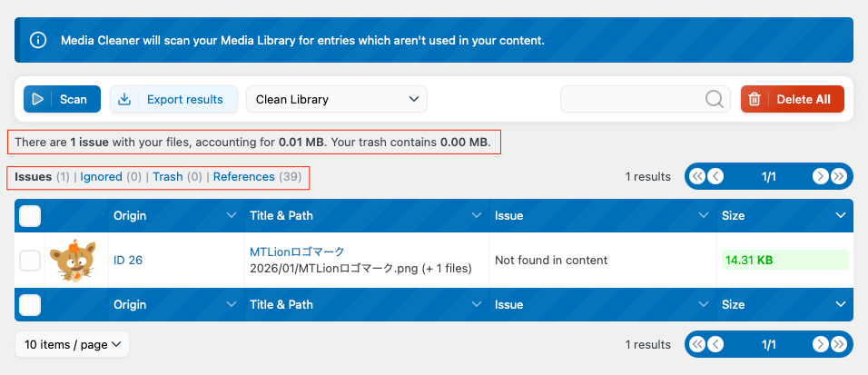Click the MTLion logo thumbnail image
Screen dimensions: 868x375
coord(74,260)
